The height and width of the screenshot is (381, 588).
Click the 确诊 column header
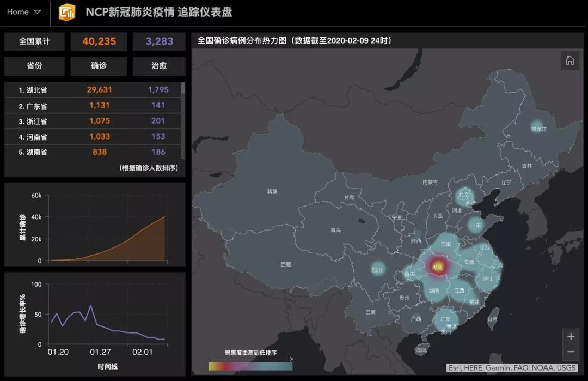pyautogui.click(x=99, y=66)
